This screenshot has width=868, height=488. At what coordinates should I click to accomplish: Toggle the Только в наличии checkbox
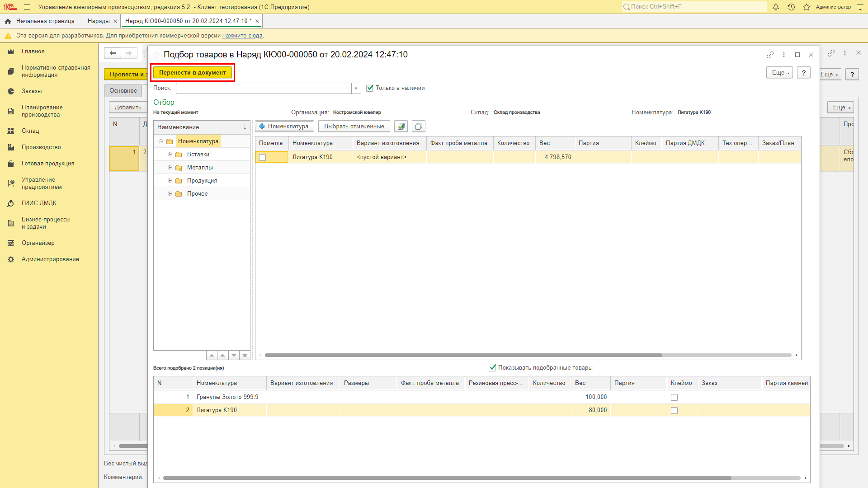(x=370, y=88)
